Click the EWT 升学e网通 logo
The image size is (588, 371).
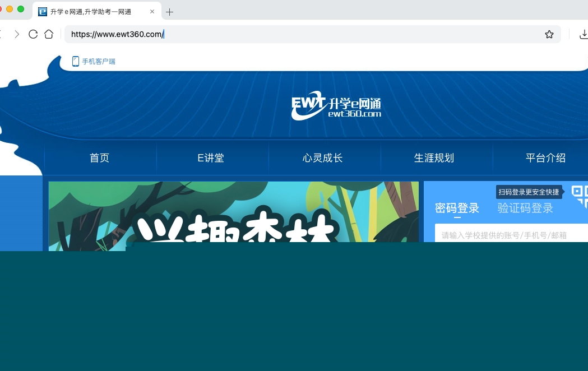(336, 105)
